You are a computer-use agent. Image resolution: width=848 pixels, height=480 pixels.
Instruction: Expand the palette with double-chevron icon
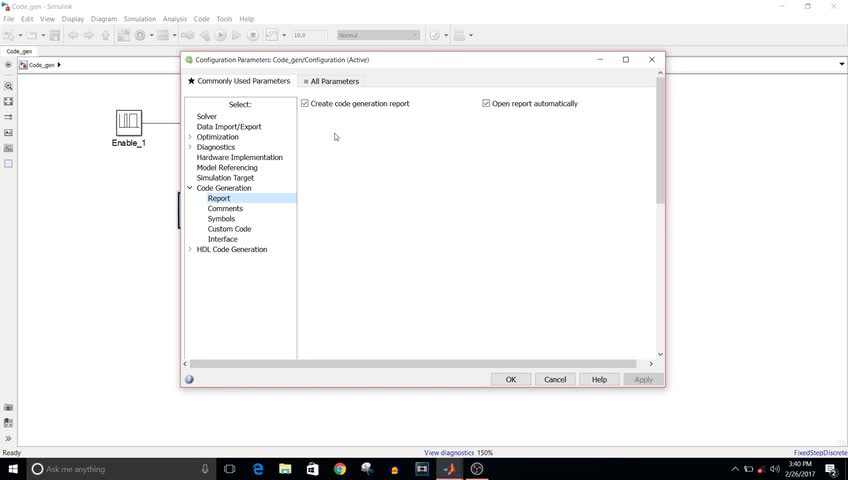8,438
